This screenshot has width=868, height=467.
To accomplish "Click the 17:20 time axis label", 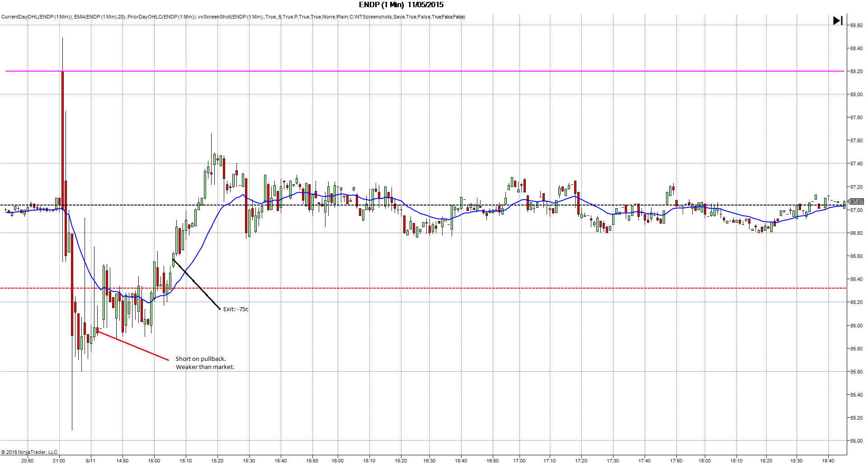I will 581,461.
